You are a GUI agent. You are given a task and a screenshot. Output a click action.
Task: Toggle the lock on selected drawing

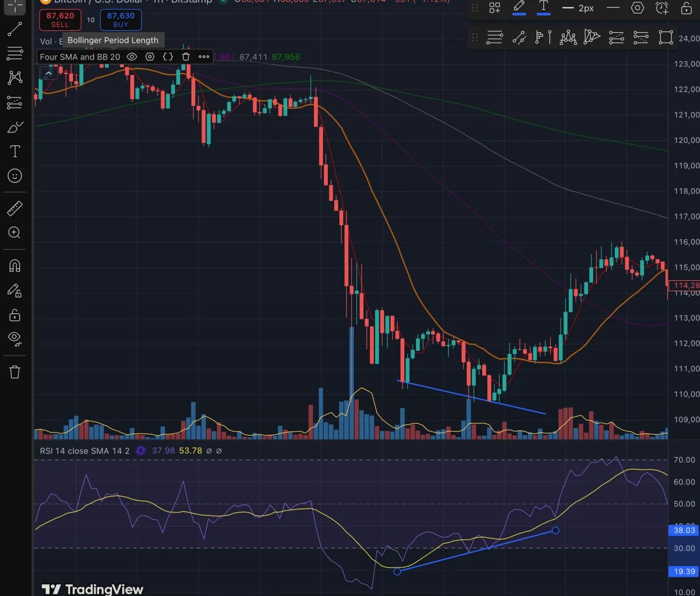[x=686, y=8]
